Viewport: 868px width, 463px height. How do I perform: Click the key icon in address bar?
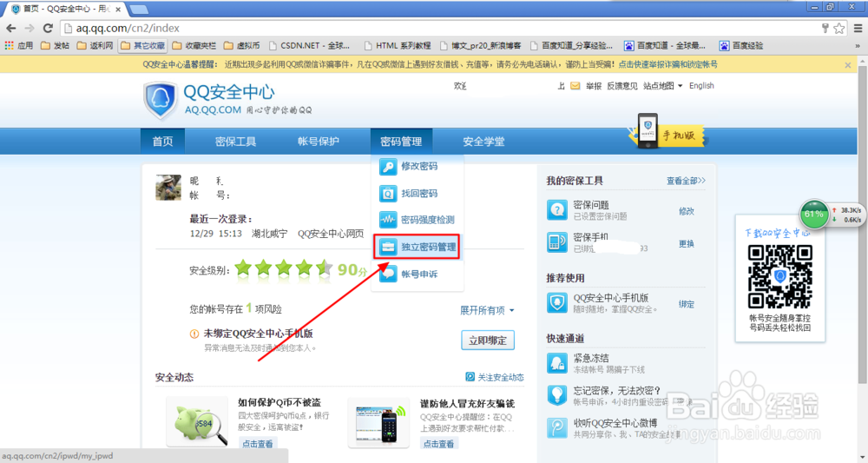[825, 29]
